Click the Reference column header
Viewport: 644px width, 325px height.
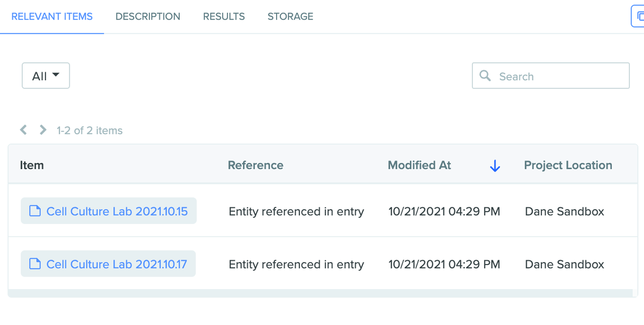(x=255, y=165)
